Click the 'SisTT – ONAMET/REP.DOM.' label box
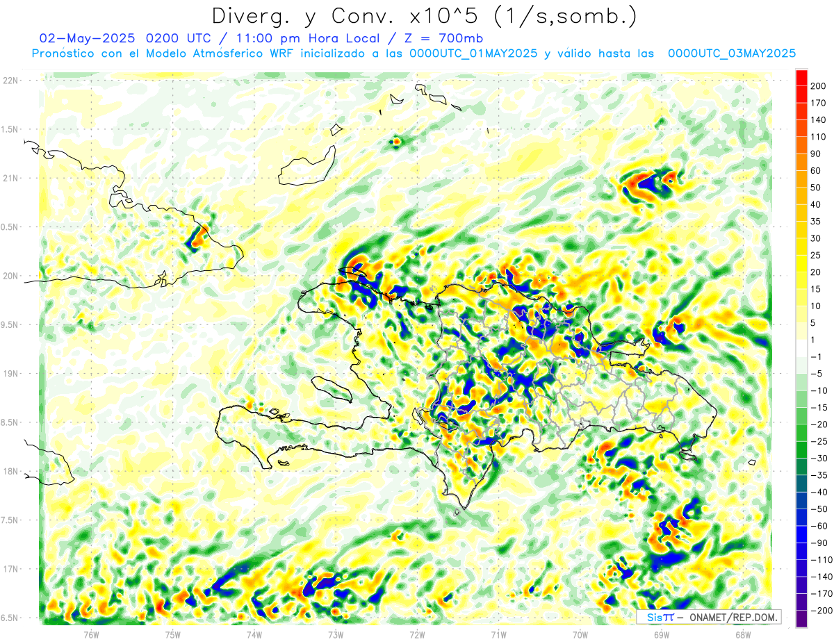Image resolution: width=834 pixels, height=644 pixels. pyautogui.click(x=708, y=617)
